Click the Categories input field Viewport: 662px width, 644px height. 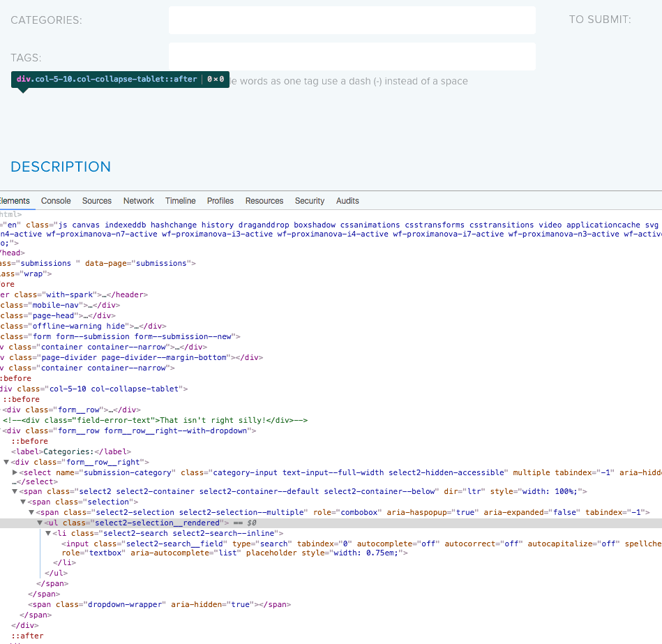(x=352, y=20)
